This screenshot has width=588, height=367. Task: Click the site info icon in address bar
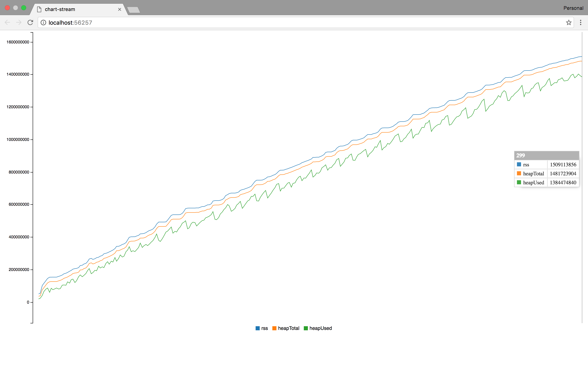43,23
